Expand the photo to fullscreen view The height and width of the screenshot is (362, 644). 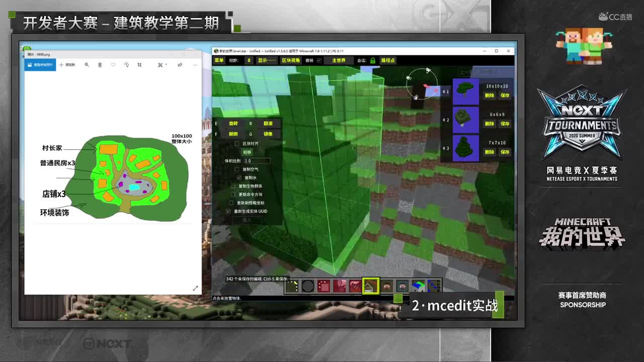195,288
